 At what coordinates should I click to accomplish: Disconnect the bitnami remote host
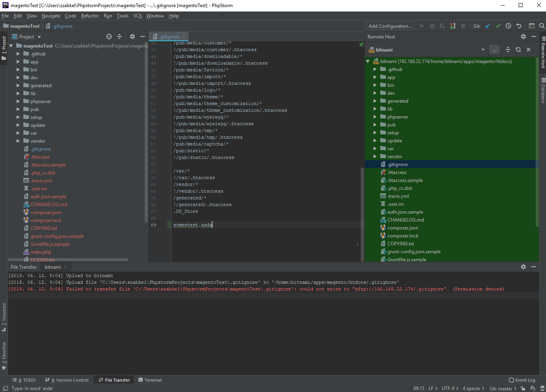[529, 50]
